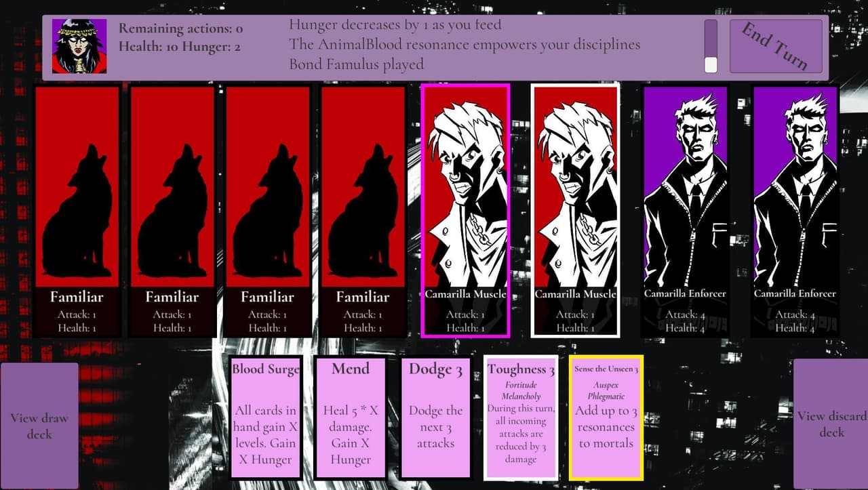Select the white-bordered Camarilla Muscle card

tap(575, 210)
